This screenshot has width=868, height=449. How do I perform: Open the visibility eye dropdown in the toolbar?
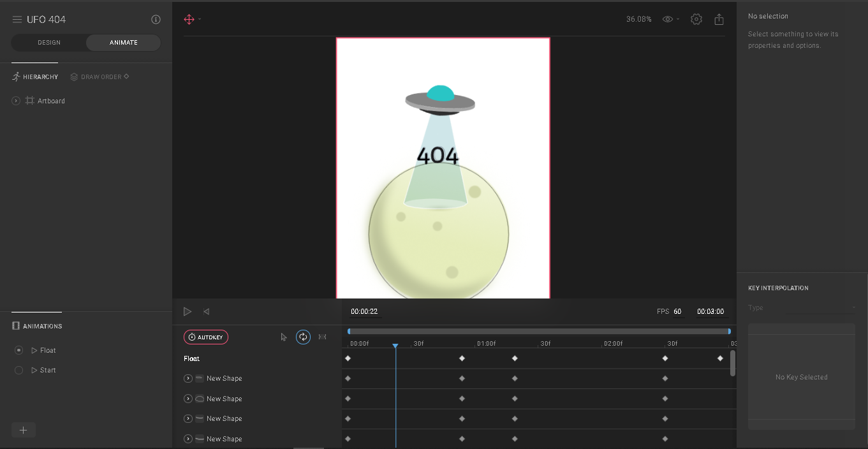click(x=670, y=19)
